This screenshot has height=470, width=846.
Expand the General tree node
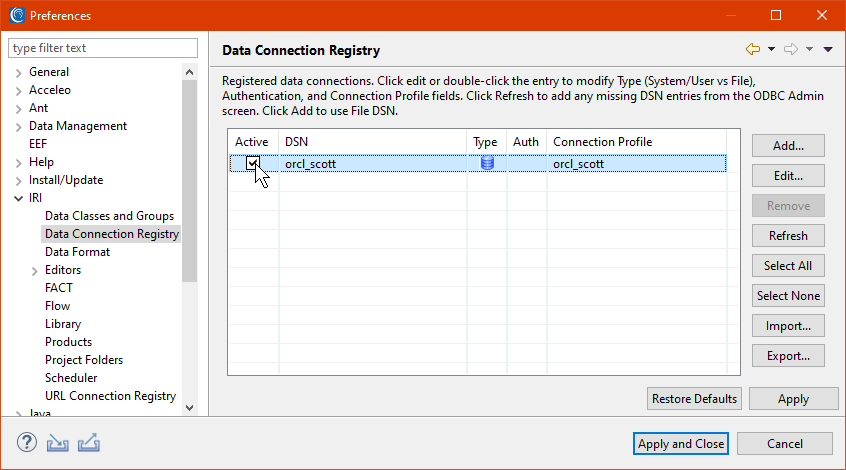[18, 73]
